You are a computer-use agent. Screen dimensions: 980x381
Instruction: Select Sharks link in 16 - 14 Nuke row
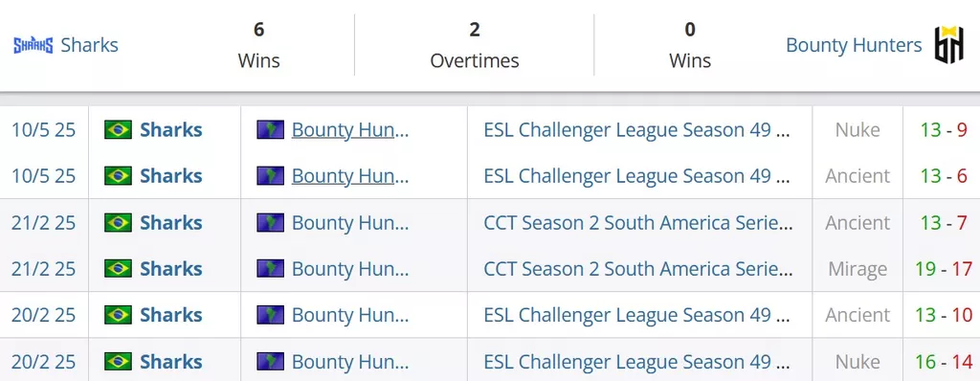pos(171,362)
